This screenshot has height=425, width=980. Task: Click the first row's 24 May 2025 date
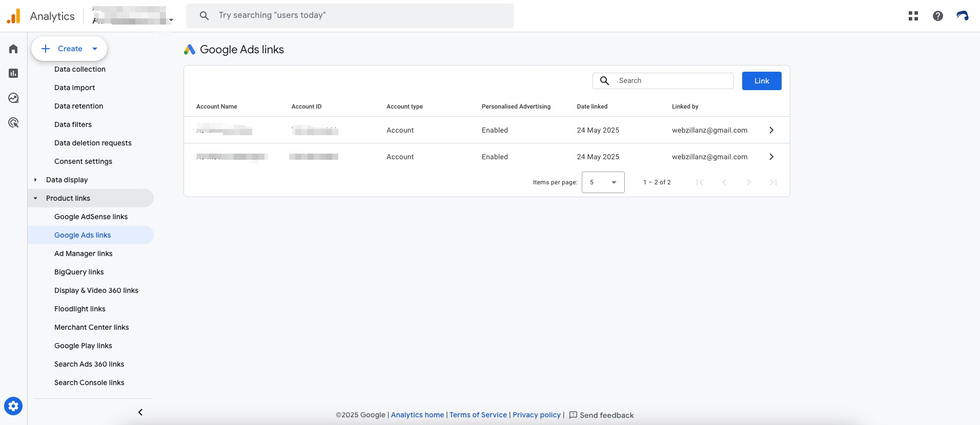tap(598, 130)
